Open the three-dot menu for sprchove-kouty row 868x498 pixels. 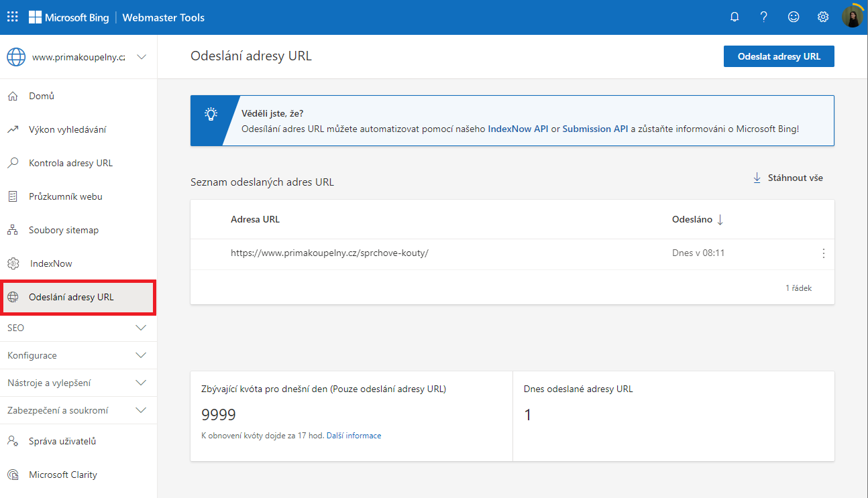(x=824, y=253)
